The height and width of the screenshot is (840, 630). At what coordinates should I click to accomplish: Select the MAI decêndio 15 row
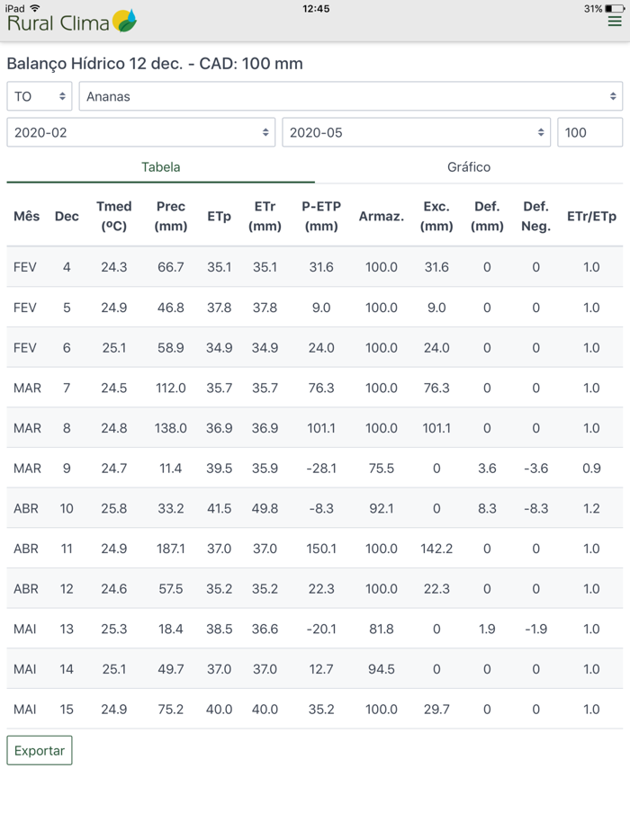314,709
